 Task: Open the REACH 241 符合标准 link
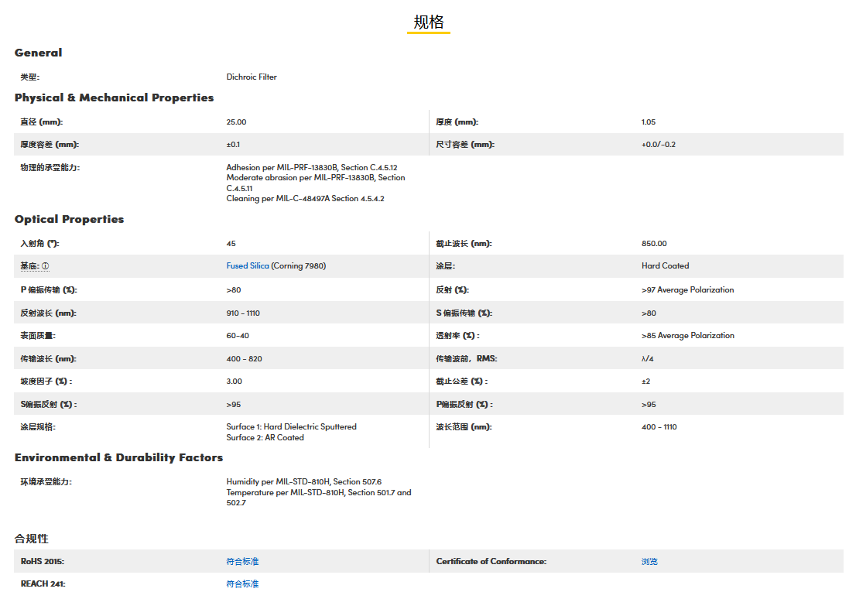242,584
